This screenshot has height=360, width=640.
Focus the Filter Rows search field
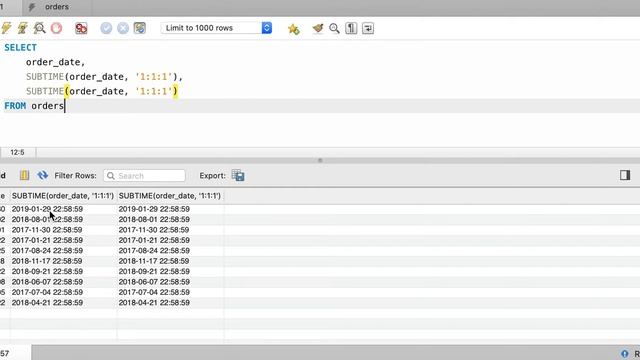(x=144, y=176)
